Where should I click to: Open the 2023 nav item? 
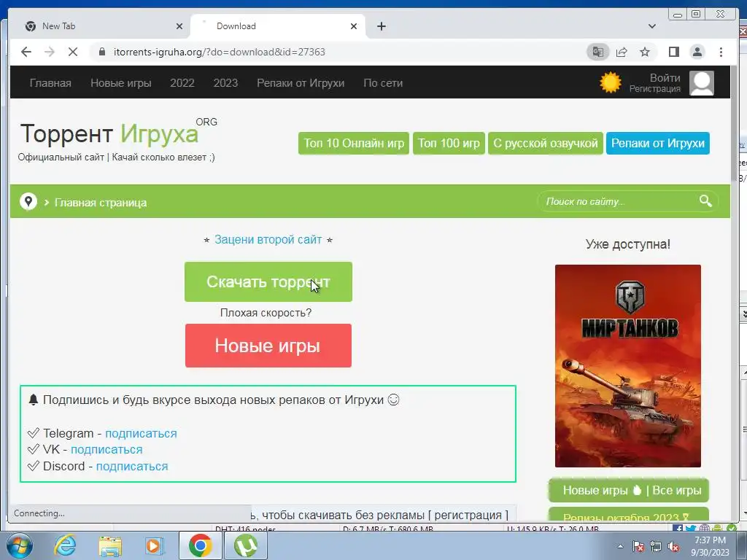(x=225, y=83)
